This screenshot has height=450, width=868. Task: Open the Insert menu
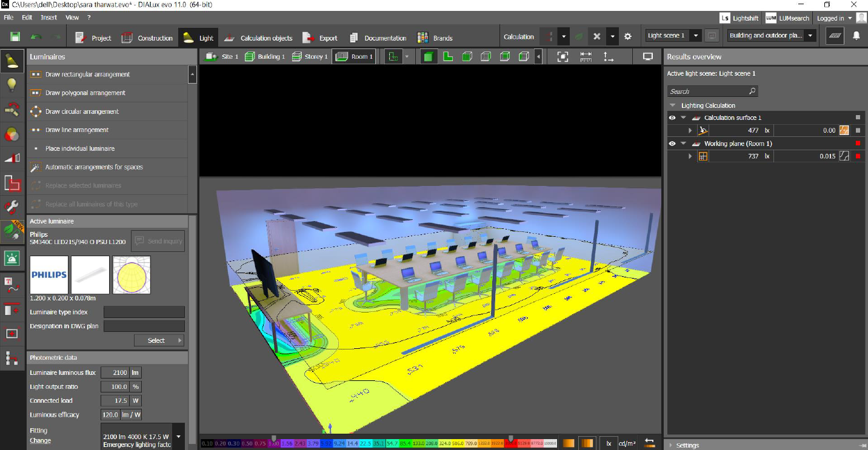coord(48,17)
